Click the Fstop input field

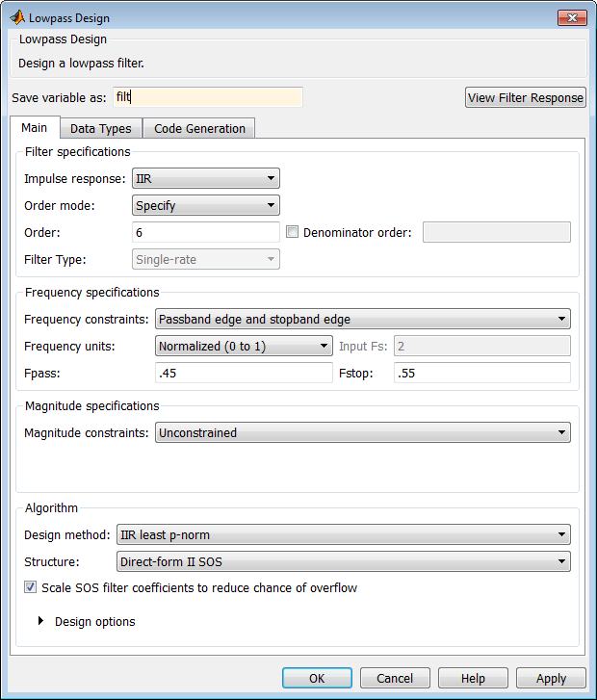pyautogui.click(x=481, y=373)
